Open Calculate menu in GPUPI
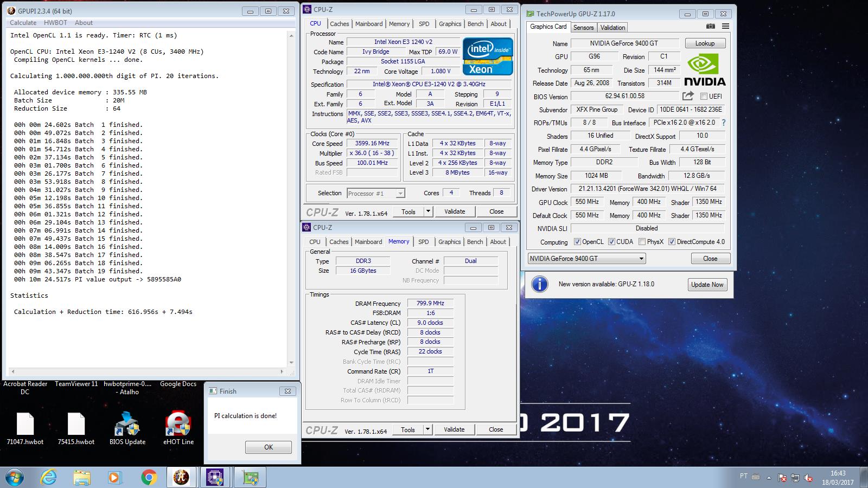The width and height of the screenshot is (868, 488). coord(23,23)
